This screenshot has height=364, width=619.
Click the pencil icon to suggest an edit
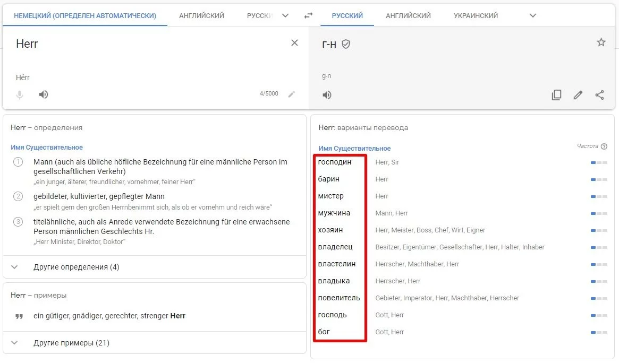tap(578, 95)
